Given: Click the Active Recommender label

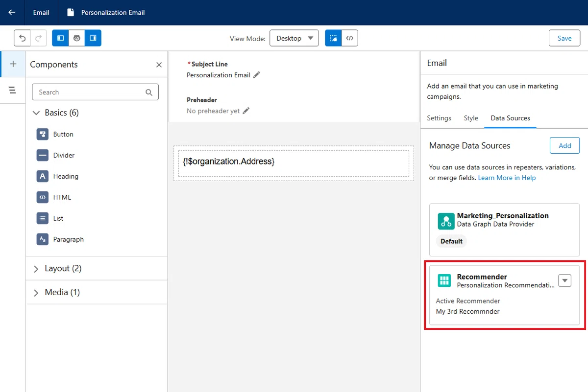Looking at the screenshot, I should tap(468, 301).
